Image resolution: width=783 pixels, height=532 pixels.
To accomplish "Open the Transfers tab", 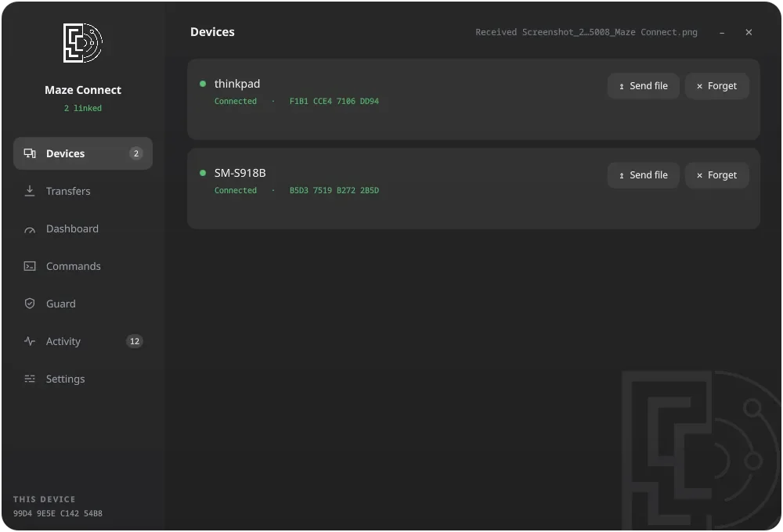I will coord(83,191).
